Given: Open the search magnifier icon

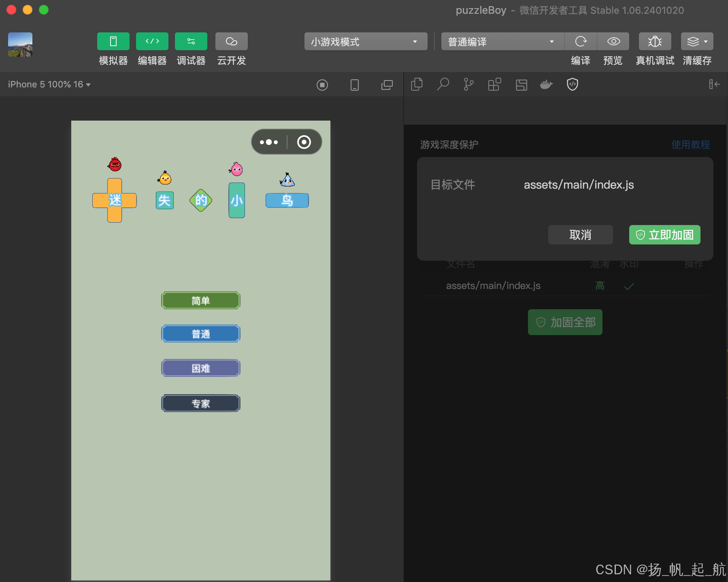Looking at the screenshot, I should (x=443, y=84).
